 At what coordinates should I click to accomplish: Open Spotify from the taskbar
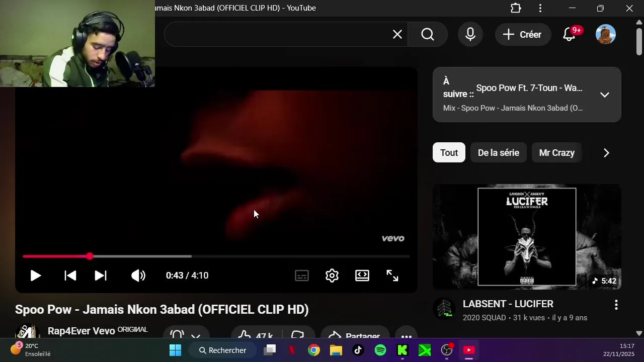pyautogui.click(x=380, y=350)
